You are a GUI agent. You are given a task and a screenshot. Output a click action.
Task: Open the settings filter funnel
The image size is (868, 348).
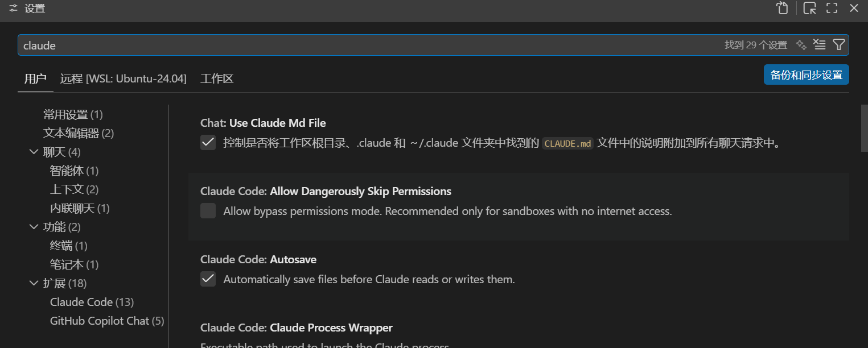[x=838, y=45]
